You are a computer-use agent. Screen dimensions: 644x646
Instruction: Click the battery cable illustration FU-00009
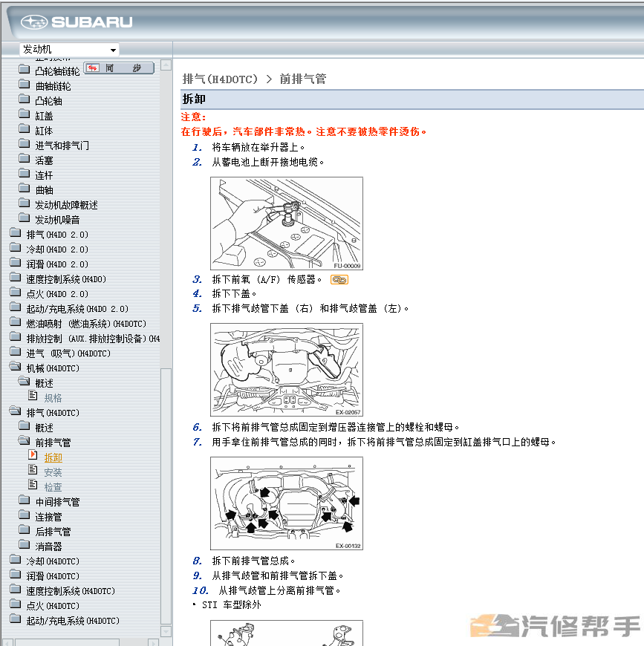click(x=287, y=224)
